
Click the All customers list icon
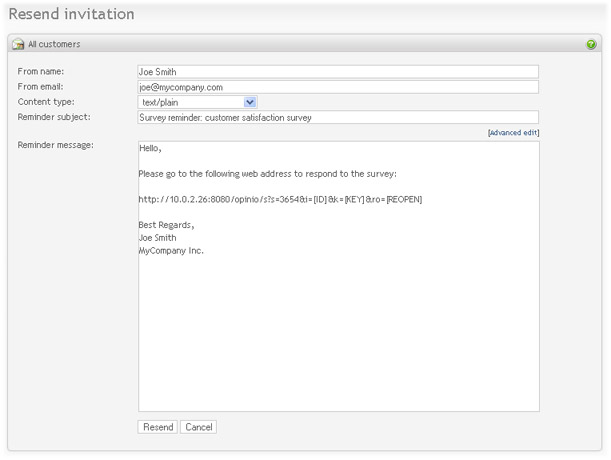click(x=18, y=44)
